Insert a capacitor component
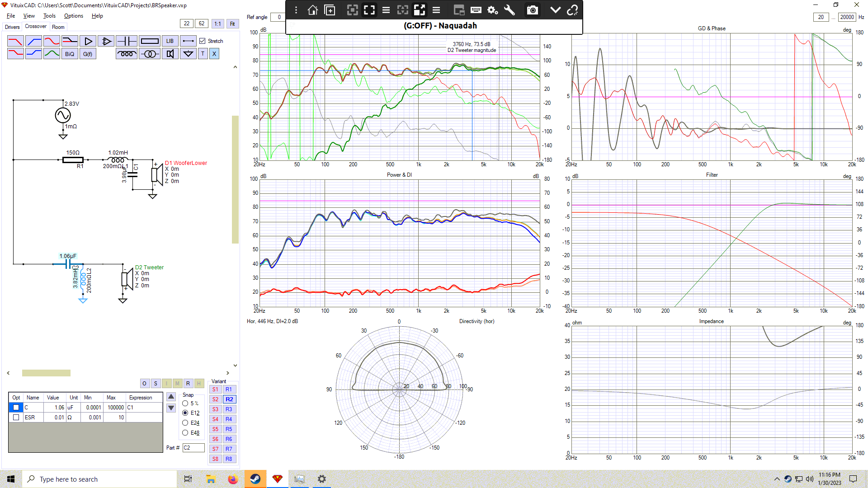Screen dimensions: 868x488 127,41
